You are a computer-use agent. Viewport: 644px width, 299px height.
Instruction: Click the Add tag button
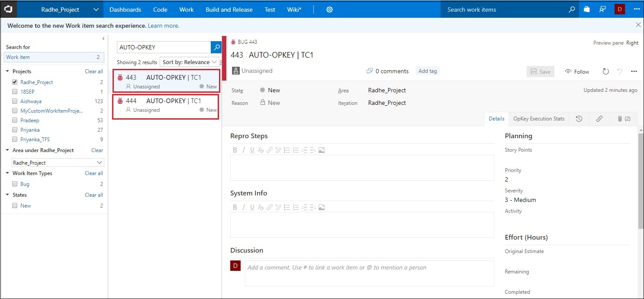pyautogui.click(x=427, y=71)
